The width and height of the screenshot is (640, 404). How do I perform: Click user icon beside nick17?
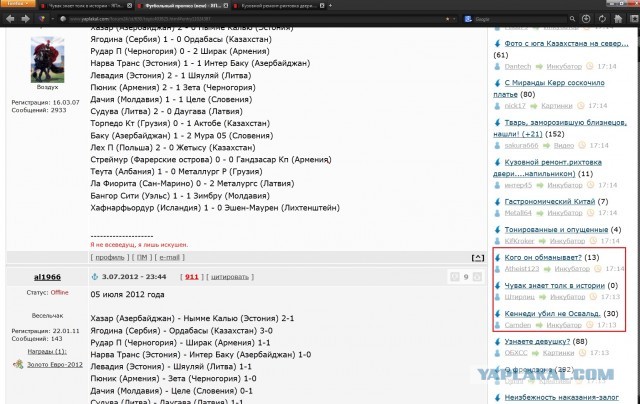coord(497,106)
